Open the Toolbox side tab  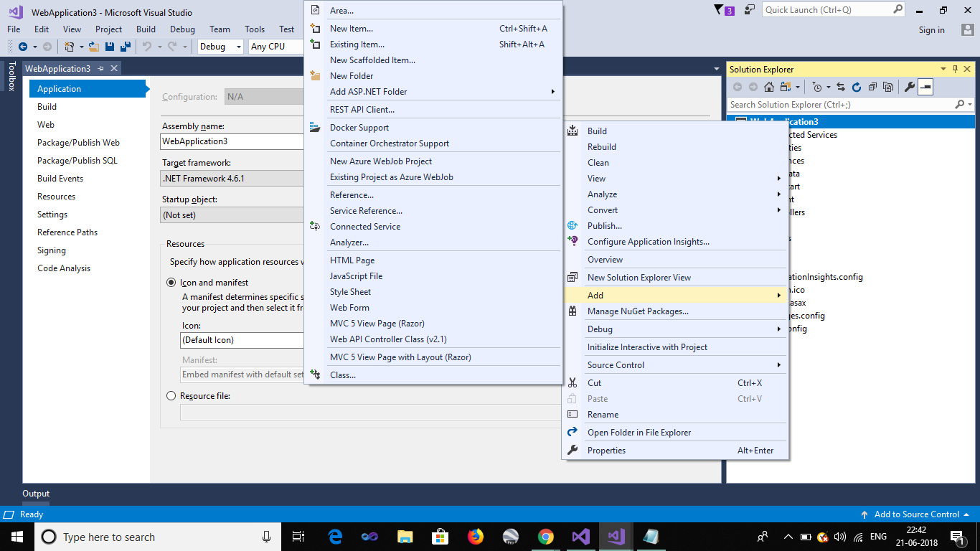(11, 76)
